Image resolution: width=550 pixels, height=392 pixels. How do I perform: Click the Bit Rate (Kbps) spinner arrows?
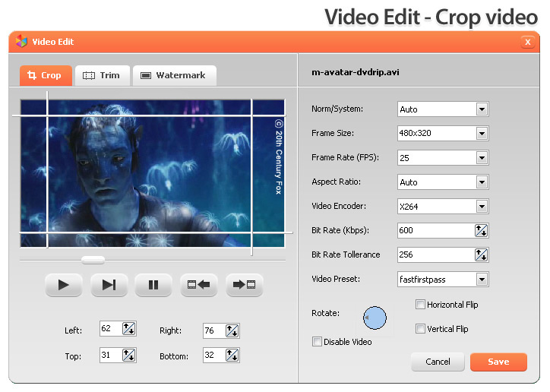point(481,231)
